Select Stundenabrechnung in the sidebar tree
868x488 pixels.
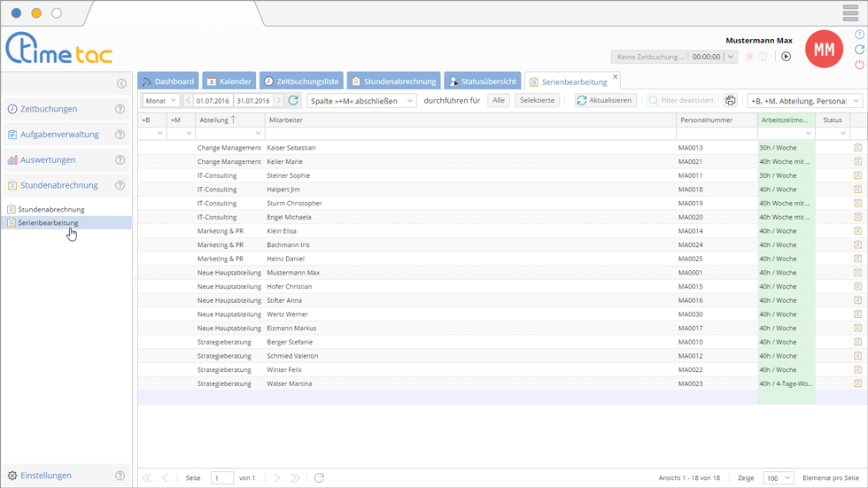[51, 210]
